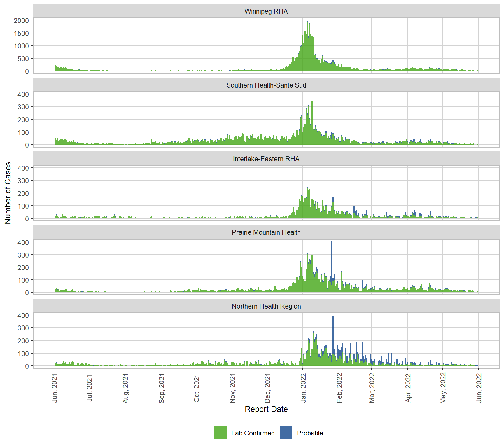Click the Southern Health-Santé Sud panel header

266,85
